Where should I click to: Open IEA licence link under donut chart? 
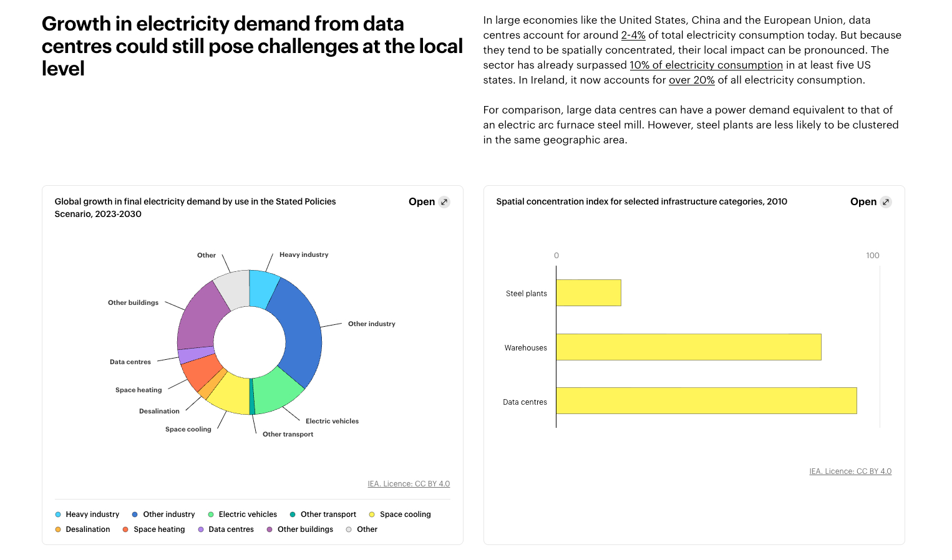pyautogui.click(x=409, y=484)
